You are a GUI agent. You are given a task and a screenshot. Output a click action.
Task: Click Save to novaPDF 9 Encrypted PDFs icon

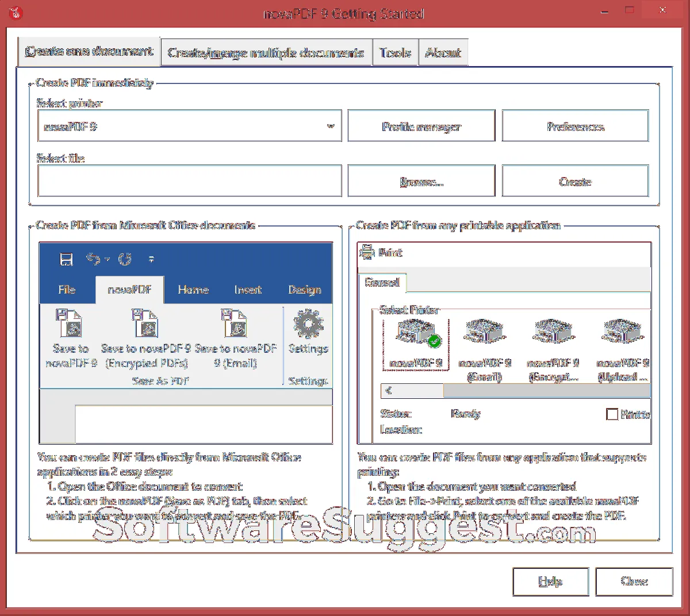click(145, 323)
